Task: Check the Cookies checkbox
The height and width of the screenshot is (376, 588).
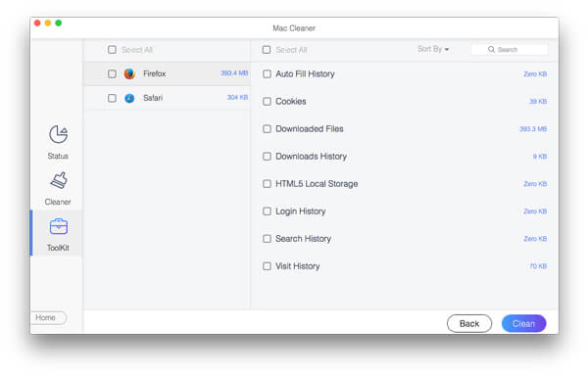Action: tap(267, 102)
